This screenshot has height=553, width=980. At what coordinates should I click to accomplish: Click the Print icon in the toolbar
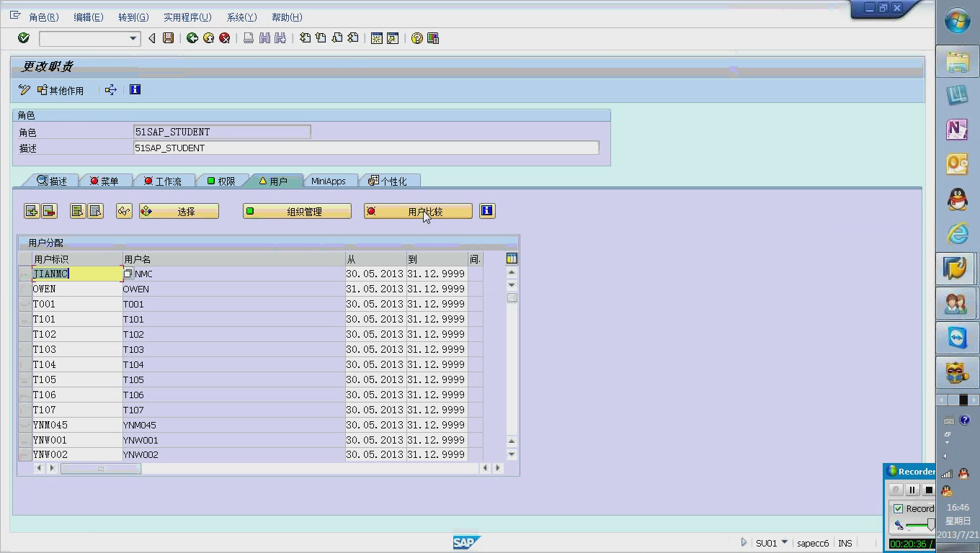[249, 38]
